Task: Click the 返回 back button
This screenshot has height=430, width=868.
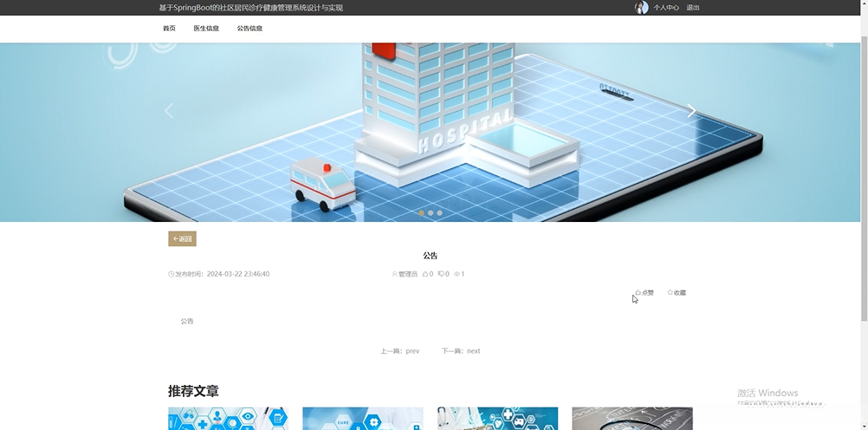Action: click(182, 238)
